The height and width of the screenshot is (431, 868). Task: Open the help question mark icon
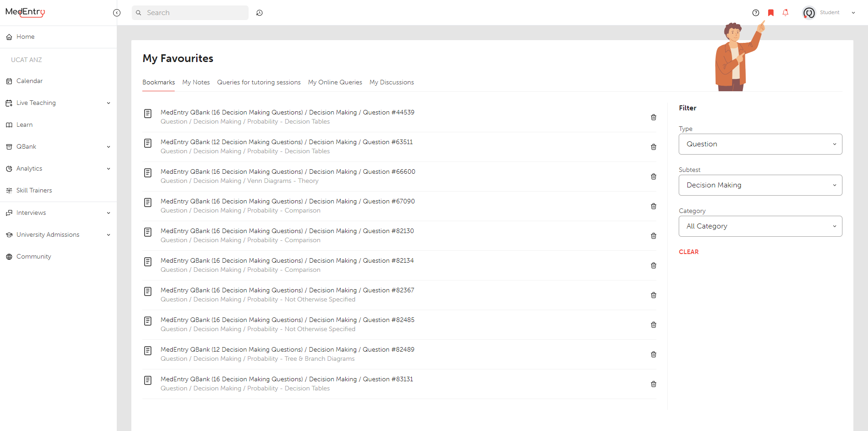756,13
